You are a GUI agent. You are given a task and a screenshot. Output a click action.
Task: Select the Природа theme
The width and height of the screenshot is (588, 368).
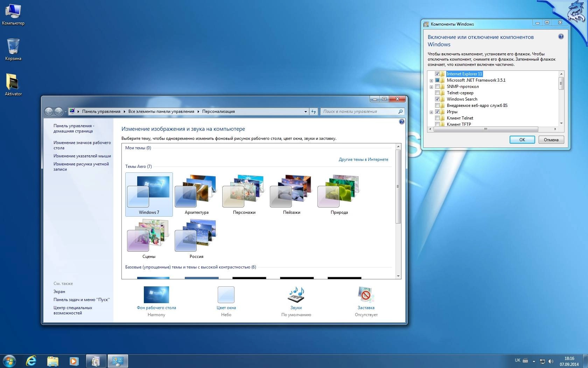339,195
